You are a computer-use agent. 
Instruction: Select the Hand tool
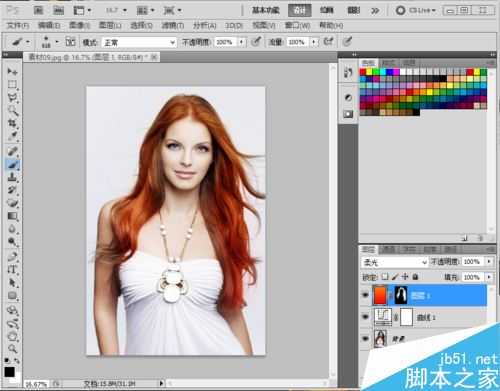coord(12,336)
